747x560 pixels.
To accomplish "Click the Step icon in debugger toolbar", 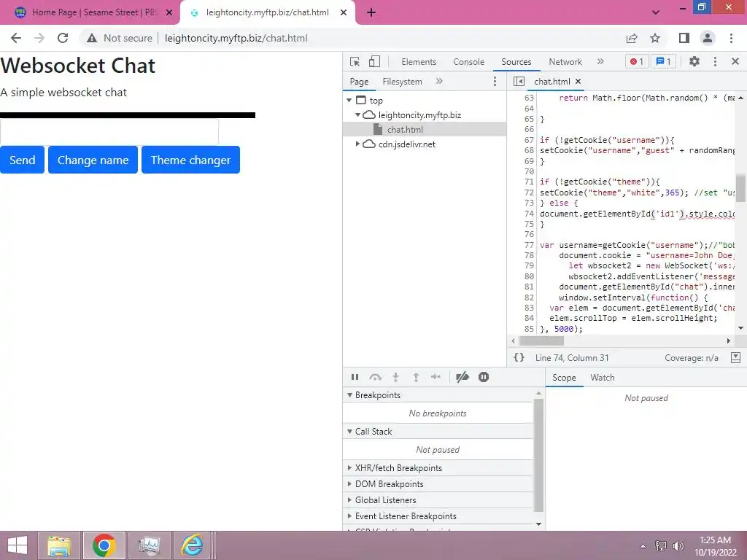I will pyautogui.click(x=436, y=377).
